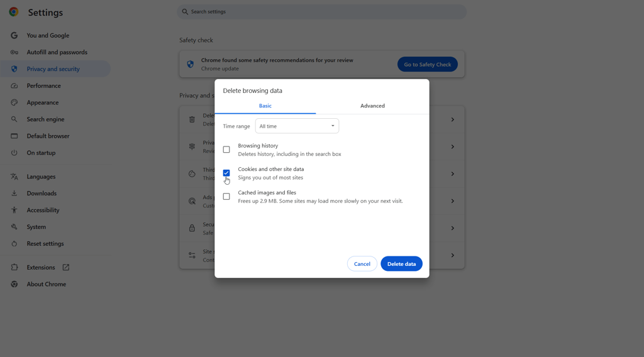Screen dimensions: 644x357
Task: Click the shield icon in the Safety check card
Action: coord(190,65)
